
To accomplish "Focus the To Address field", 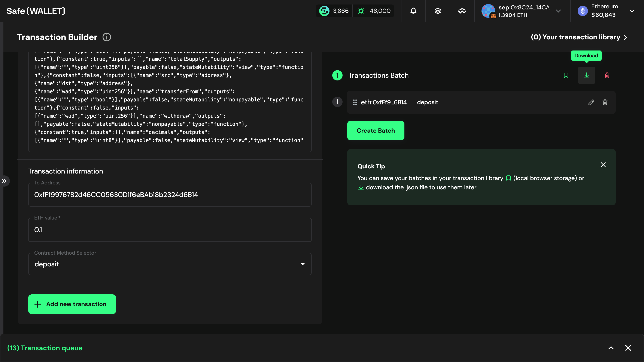I will (x=170, y=195).
